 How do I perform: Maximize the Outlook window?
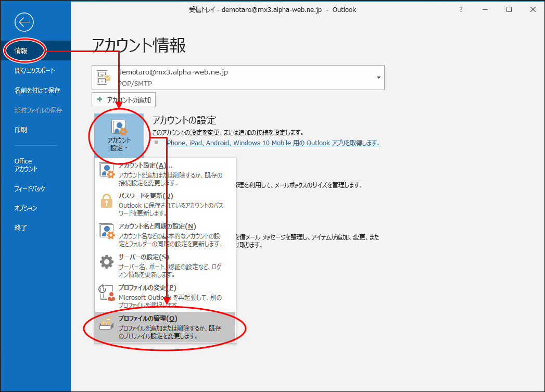coord(509,10)
